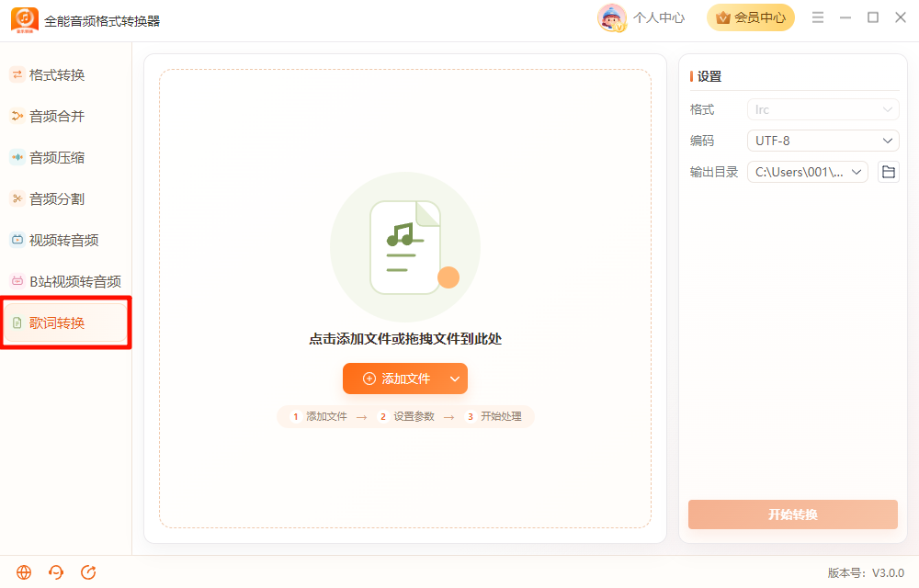Open the 格式 lrc dropdown
This screenshot has width=919, height=588.
coord(823,109)
